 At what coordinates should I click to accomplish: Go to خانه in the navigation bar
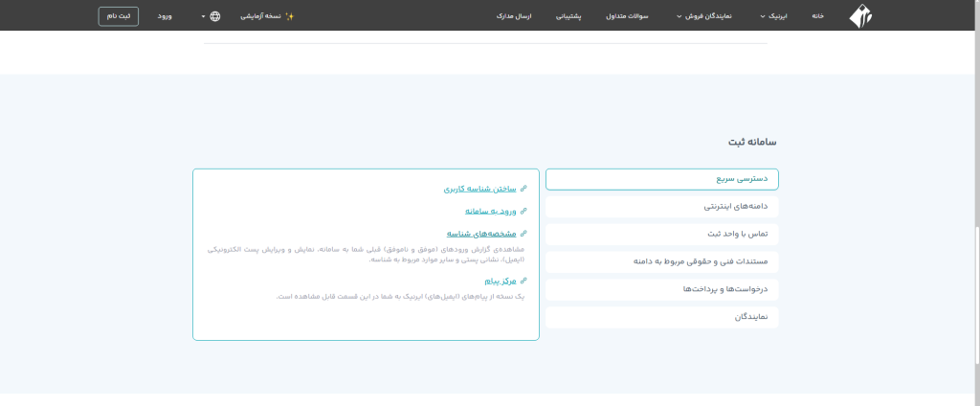point(817,16)
